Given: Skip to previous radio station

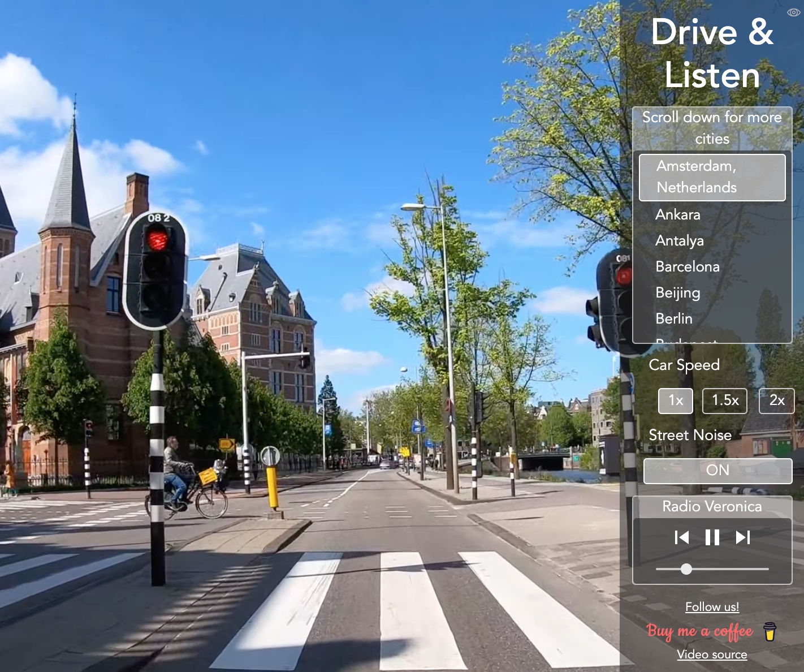Looking at the screenshot, I should pyautogui.click(x=682, y=537).
